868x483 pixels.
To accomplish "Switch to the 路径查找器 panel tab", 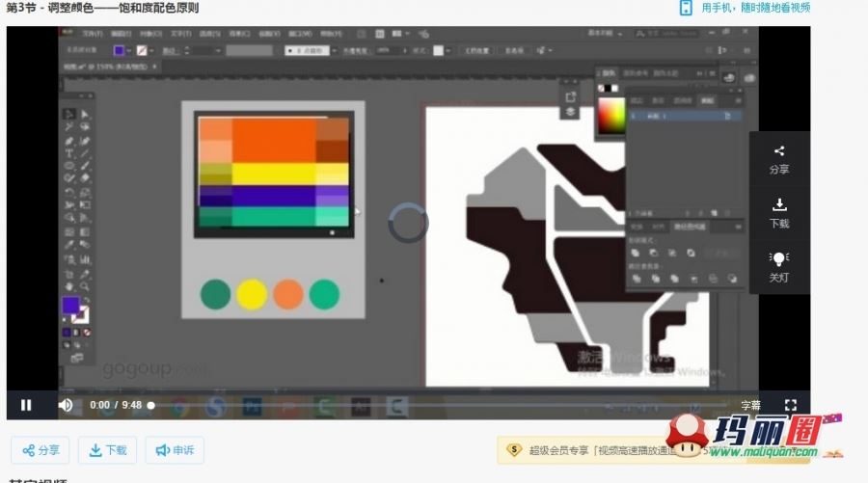I will [x=690, y=227].
